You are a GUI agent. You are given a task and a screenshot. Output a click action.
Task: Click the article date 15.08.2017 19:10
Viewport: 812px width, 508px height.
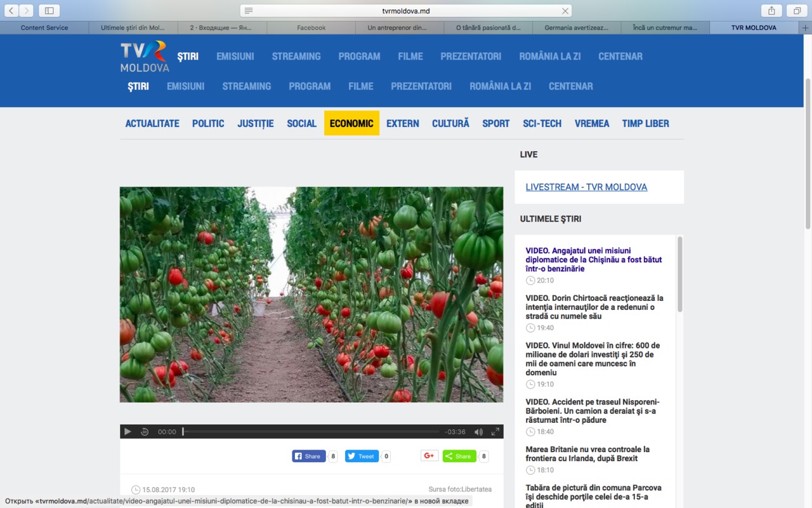(x=168, y=490)
